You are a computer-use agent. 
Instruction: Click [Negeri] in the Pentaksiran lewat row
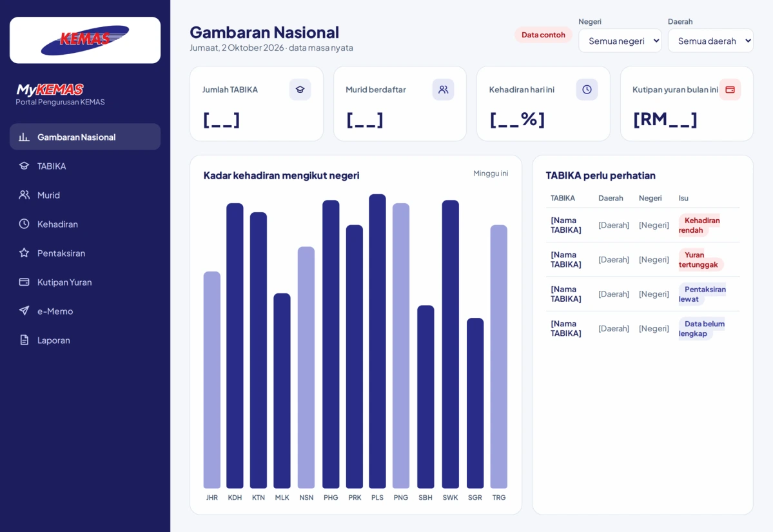(x=654, y=294)
